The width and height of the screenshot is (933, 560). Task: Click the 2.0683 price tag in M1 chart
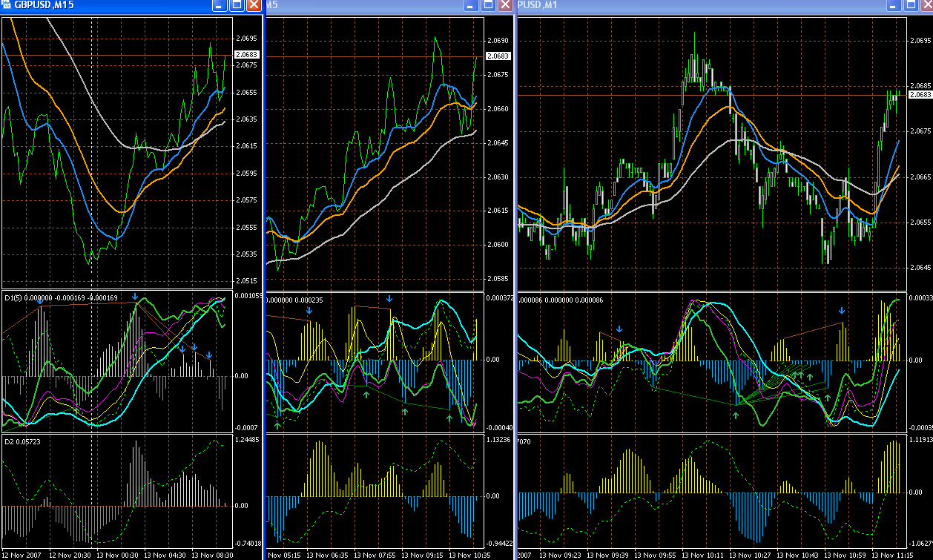(x=920, y=94)
